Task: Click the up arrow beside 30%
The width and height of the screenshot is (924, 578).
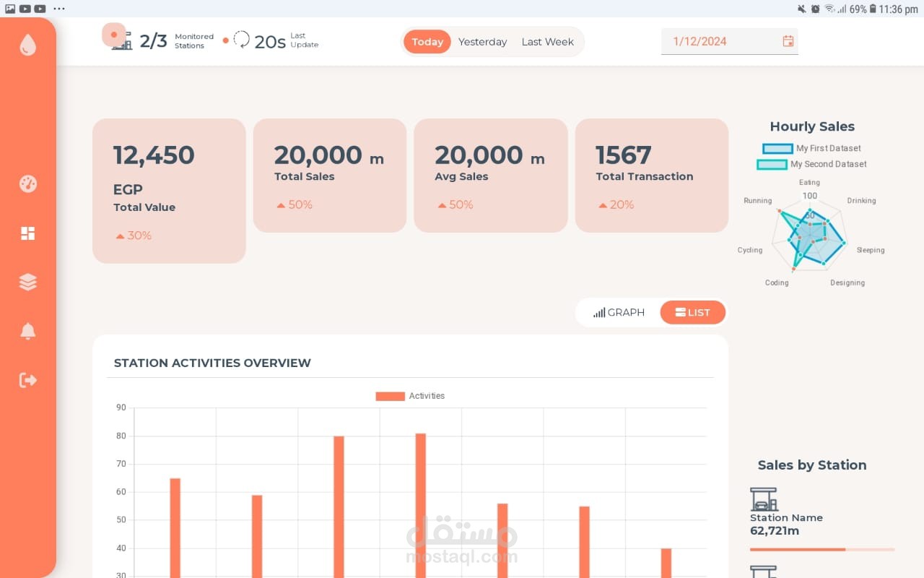Action: pos(120,236)
